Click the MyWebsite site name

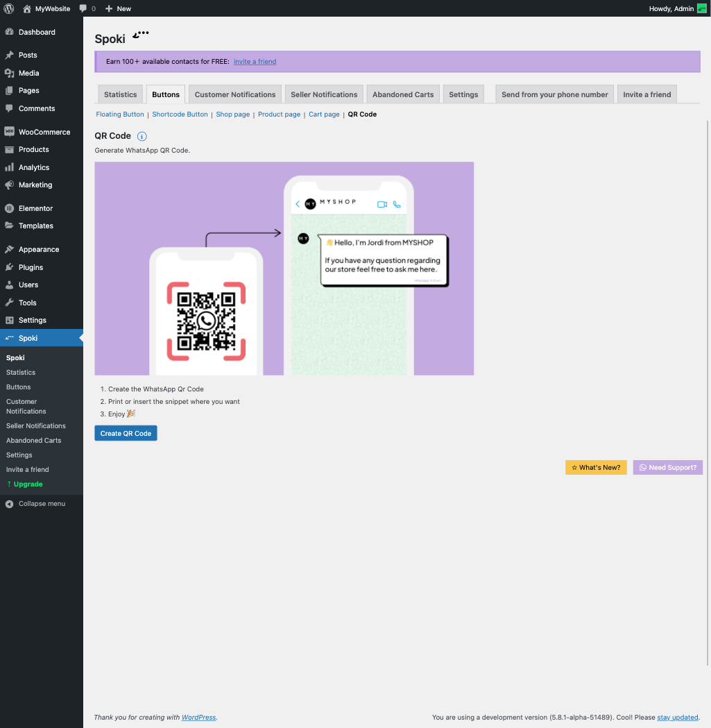(x=53, y=8)
